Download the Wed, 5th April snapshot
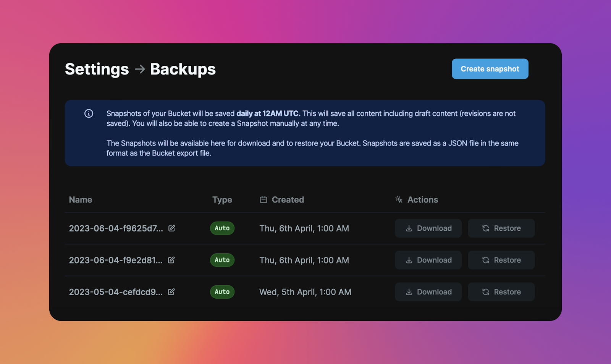The height and width of the screenshot is (364, 611). pos(428,292)
